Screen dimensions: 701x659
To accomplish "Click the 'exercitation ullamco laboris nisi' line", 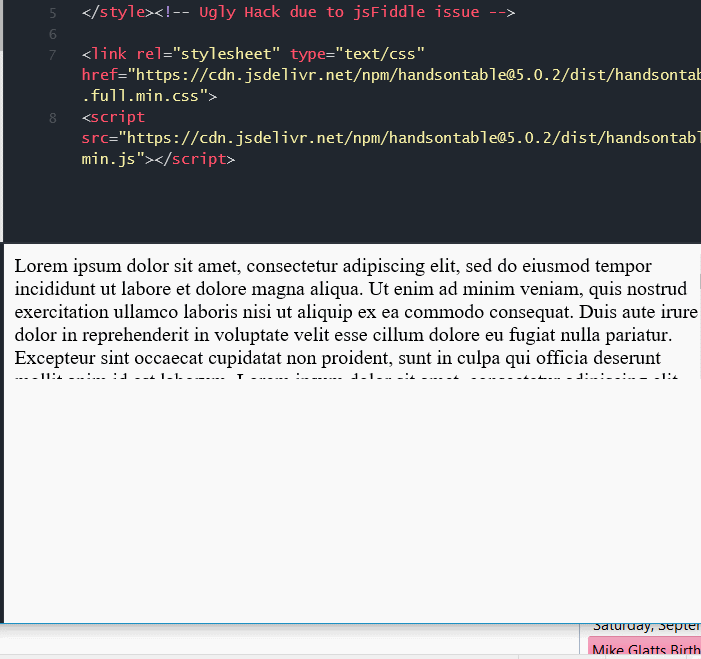I will point(356,312).
